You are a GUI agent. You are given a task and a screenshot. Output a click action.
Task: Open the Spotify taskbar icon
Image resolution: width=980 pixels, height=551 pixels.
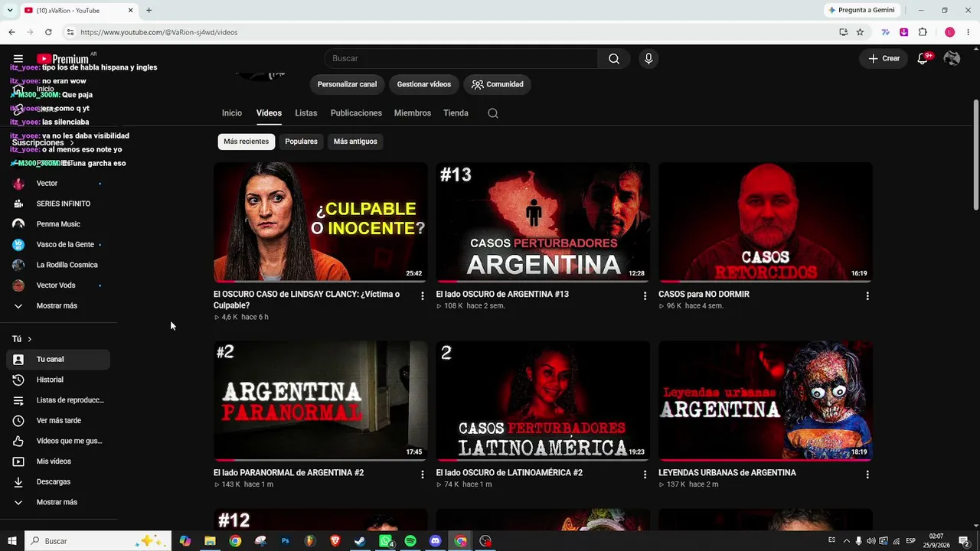410,541
